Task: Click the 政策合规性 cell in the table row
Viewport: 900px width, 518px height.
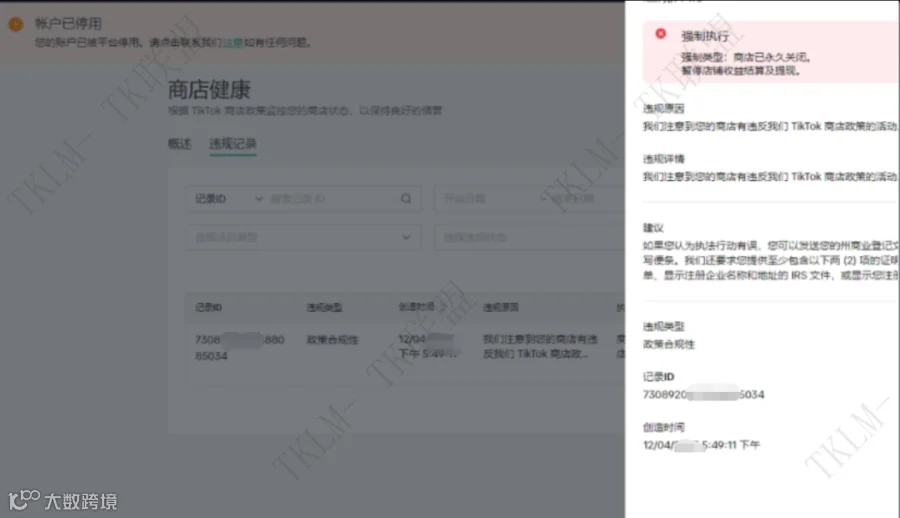Action: pos(332,340)
